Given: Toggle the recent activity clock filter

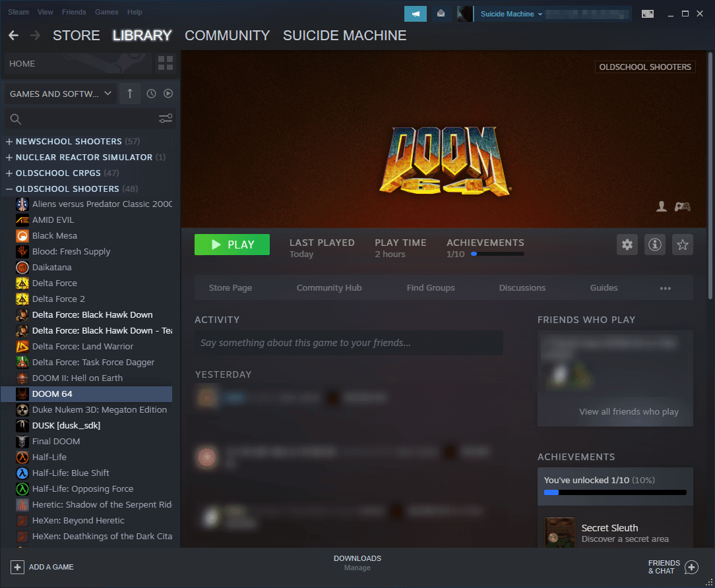Looking at the screenshot, I should 151,94.
